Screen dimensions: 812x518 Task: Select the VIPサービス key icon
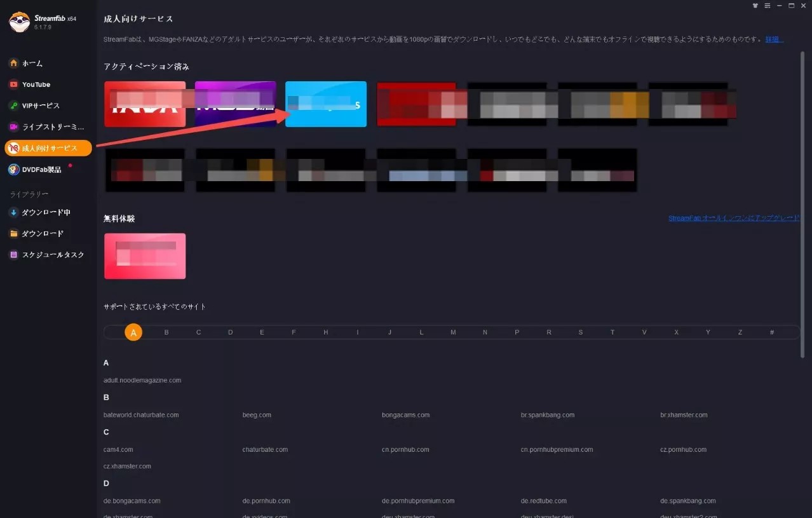[13, 106]
